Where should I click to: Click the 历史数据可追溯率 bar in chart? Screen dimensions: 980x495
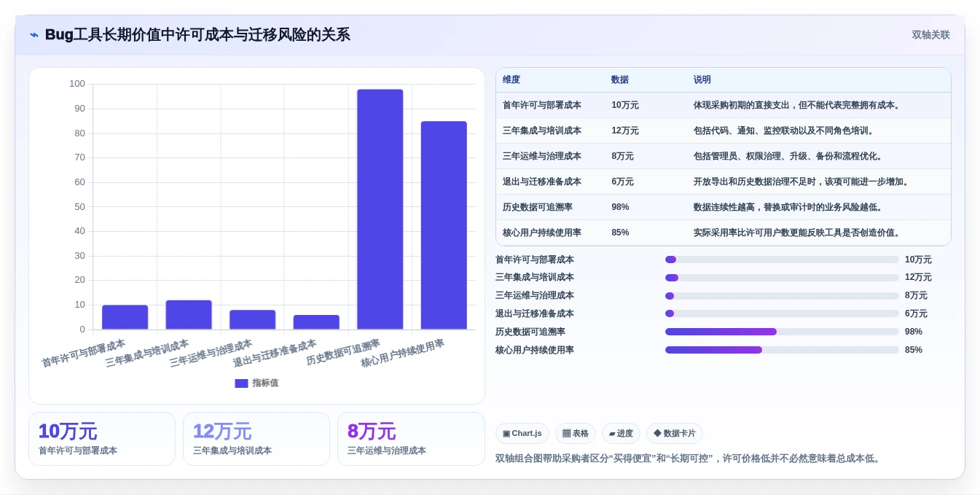click(380, 209)
